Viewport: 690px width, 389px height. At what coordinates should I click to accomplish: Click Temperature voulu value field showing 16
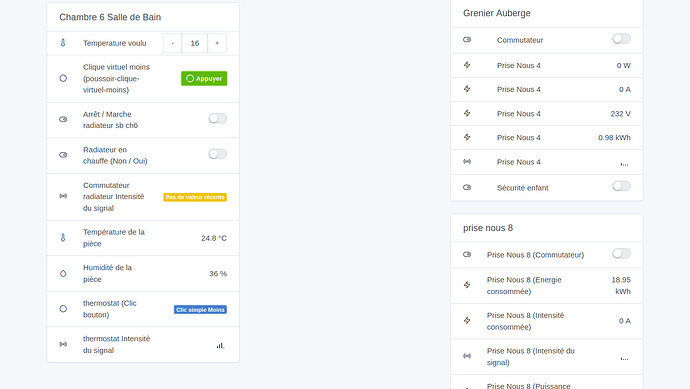click(x=195, y=43)
